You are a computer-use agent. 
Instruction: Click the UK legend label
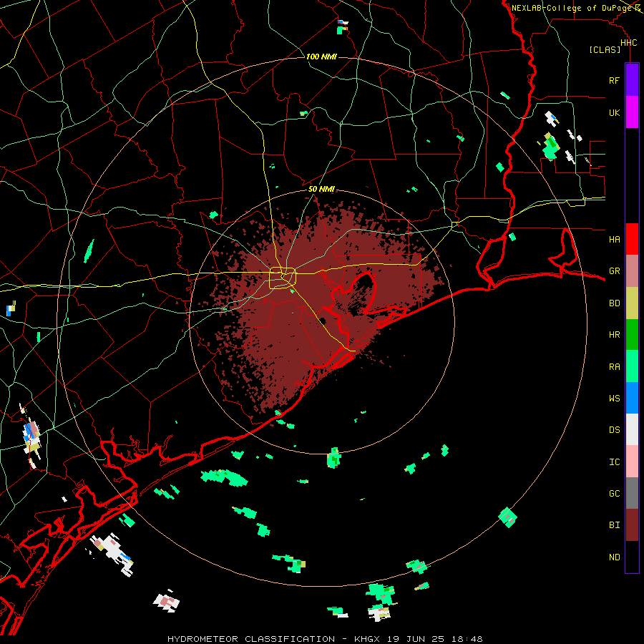pyautogui.click(x=614, y=112)
